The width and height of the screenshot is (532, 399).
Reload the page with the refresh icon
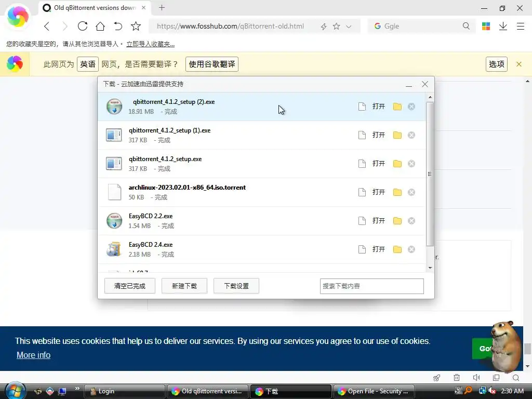[83, 26]
